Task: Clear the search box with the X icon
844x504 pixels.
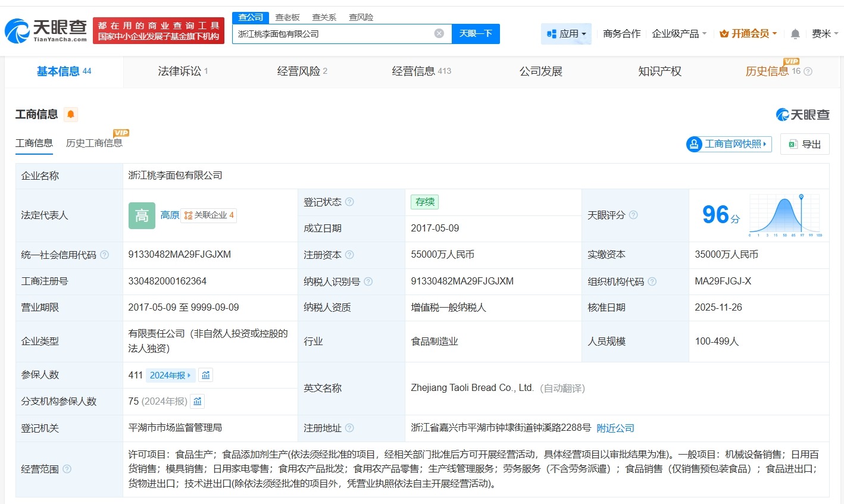Action: [x=439, y=33]
